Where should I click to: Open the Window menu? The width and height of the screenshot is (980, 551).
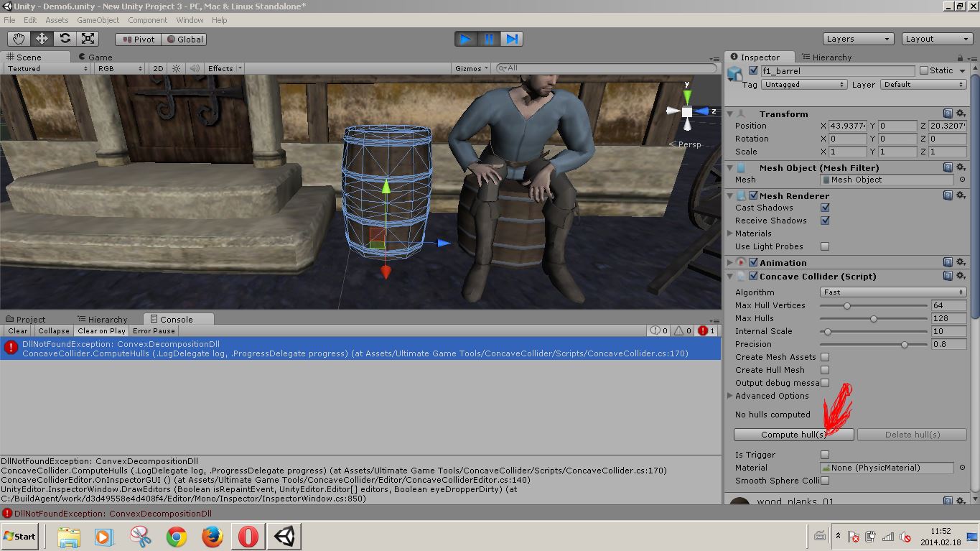(x=190, y=20)
